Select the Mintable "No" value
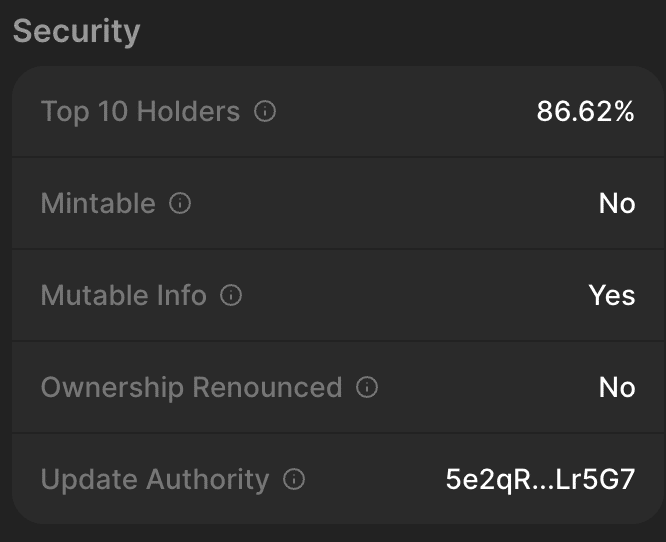The height and width of the screenshot is (542, 666). [x=616, y=204]
